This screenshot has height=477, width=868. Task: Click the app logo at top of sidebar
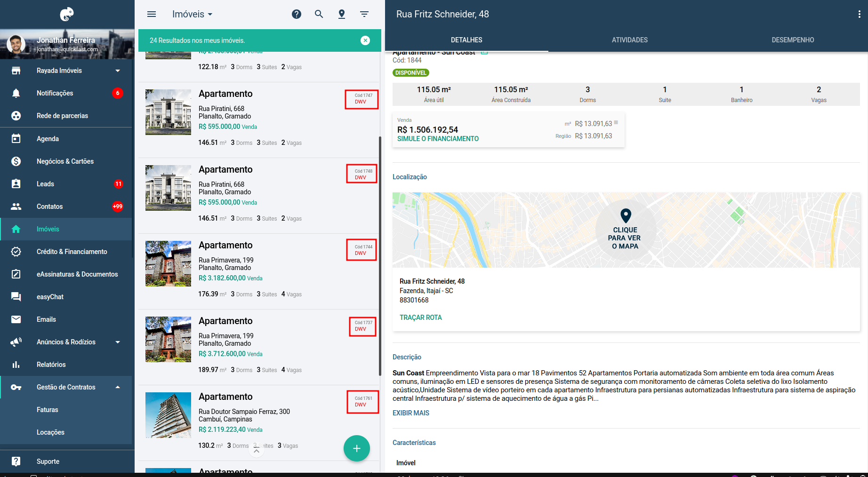[x=67, y=14]
